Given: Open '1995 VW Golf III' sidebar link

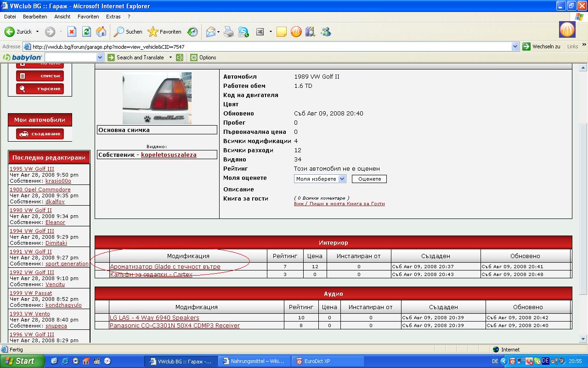Looking at the screenshot, I should tap(32, 169).
